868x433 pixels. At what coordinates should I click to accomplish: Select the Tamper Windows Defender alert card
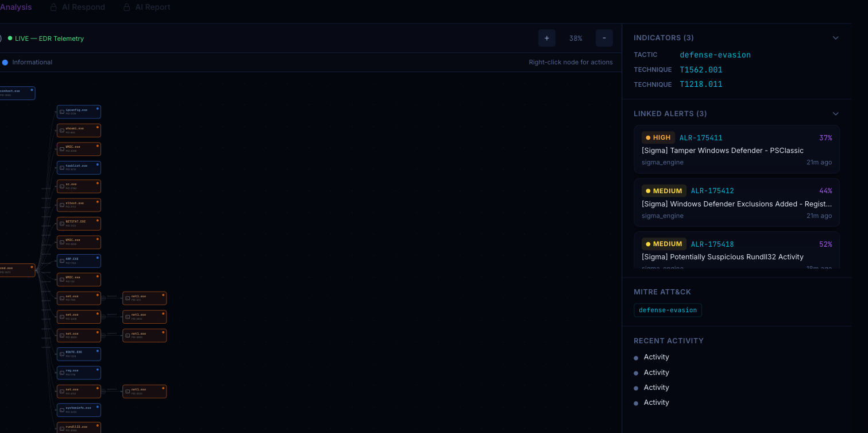tap(736, 150)
